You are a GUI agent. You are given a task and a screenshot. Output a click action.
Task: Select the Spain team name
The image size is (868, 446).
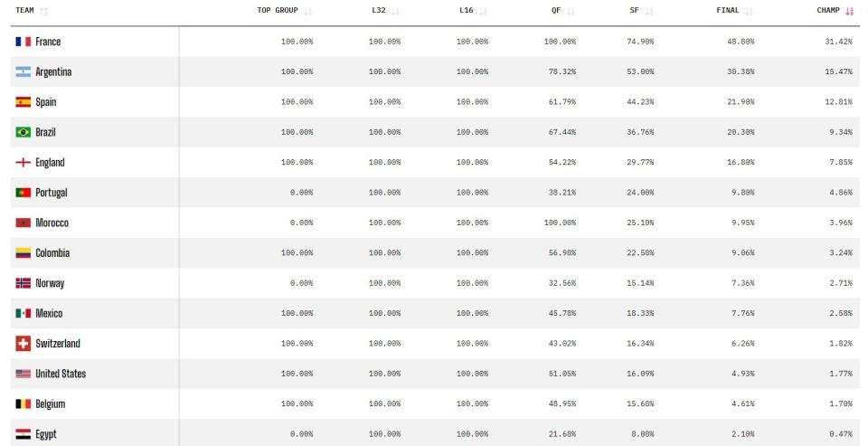(46, 102)
